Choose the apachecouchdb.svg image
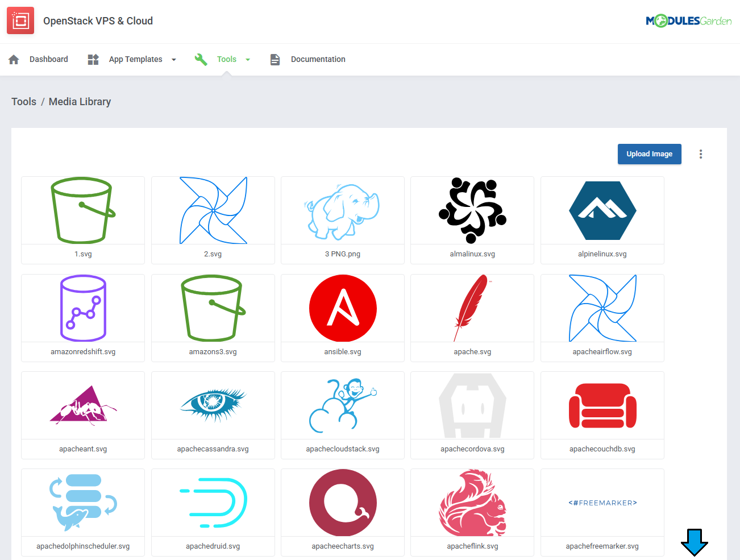 pos(602,406)
